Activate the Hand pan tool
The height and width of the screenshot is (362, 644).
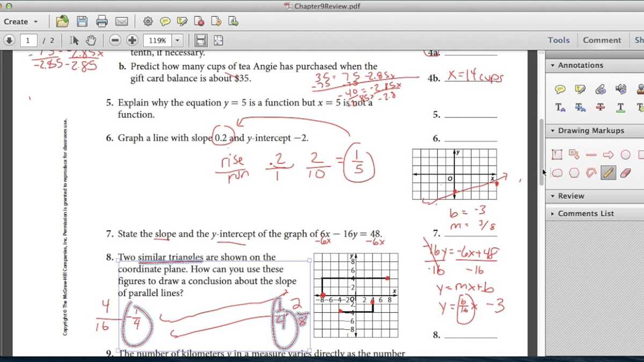[91, 40]
